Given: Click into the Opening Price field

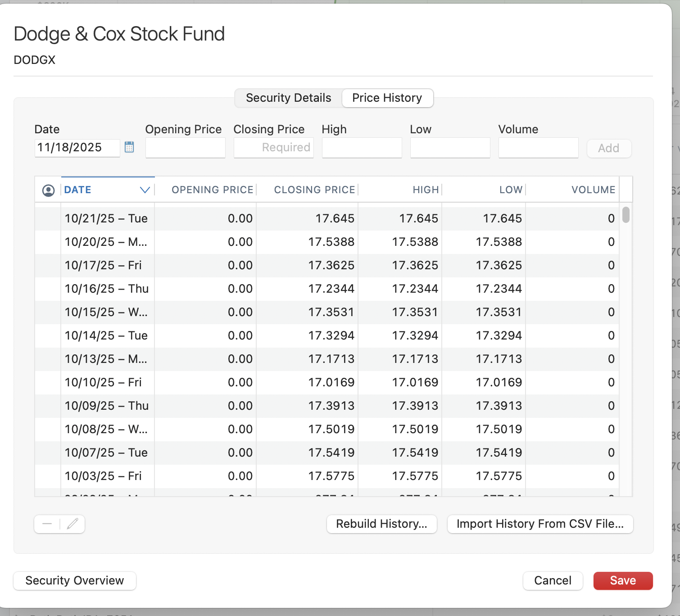Looking at the screenshot, I should 185,148.
